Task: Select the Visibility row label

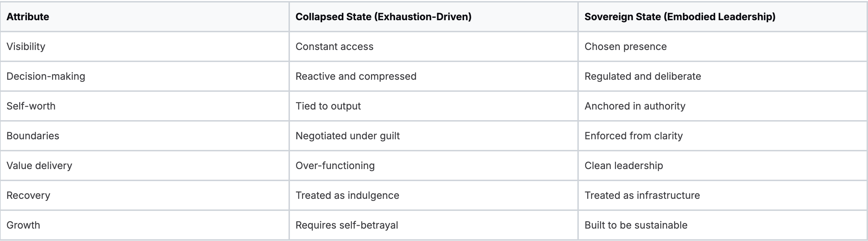Action: click(x=26, y=46)
